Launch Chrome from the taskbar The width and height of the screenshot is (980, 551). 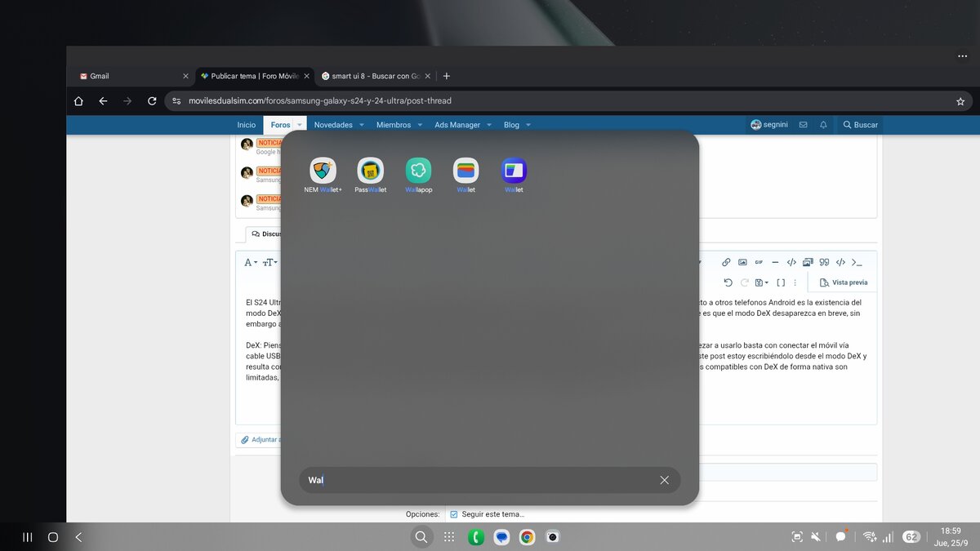pos(528,537)
